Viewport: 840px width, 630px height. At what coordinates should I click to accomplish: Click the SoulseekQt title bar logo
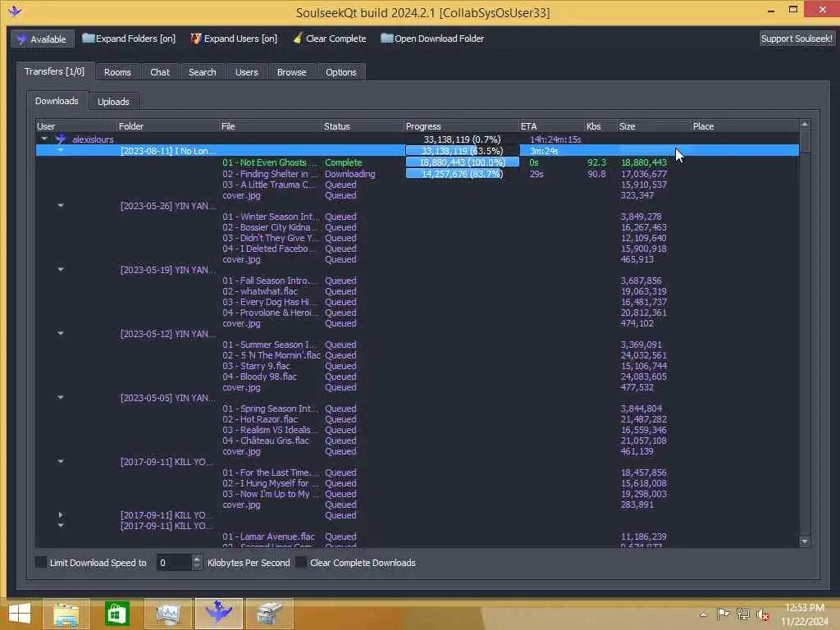[15, 11]
